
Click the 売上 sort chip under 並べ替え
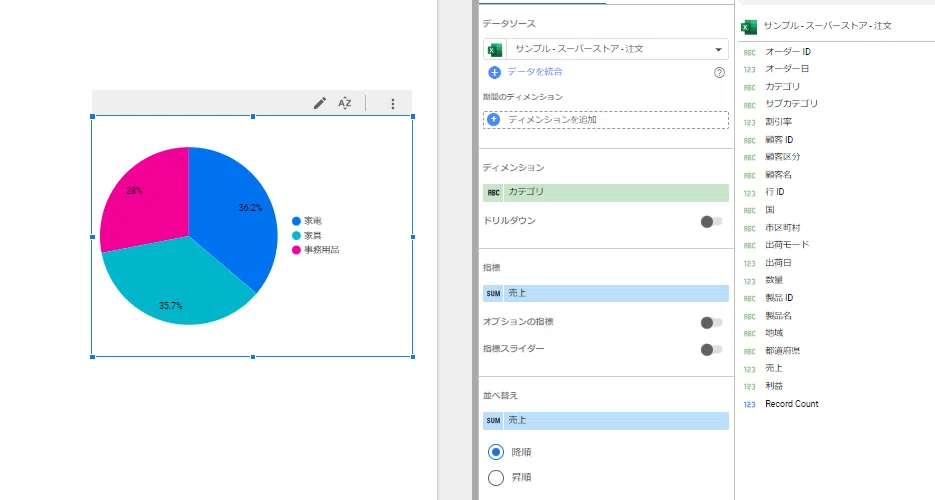(x=606, y=420)
